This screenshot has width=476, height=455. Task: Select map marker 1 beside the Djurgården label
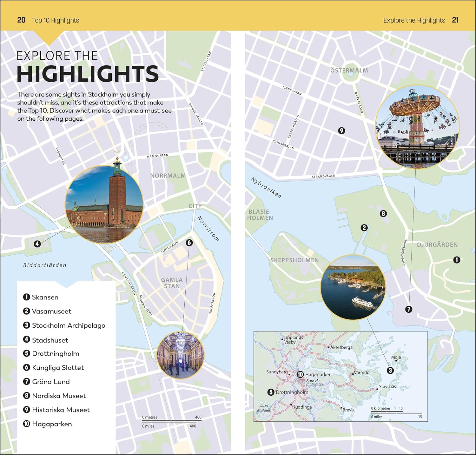[x=457, y=260]
